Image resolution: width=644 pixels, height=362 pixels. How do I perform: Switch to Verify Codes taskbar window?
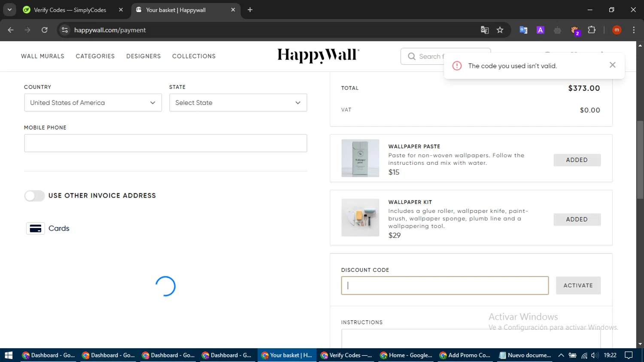(346, 355)
